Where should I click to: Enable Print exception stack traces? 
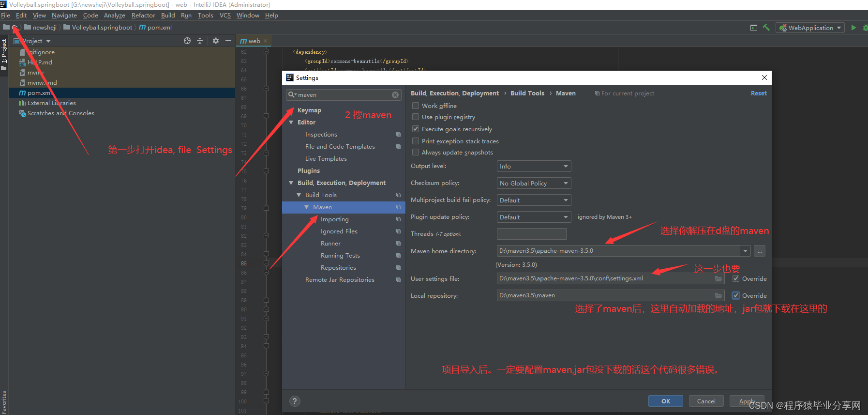[x=416, y=141]
